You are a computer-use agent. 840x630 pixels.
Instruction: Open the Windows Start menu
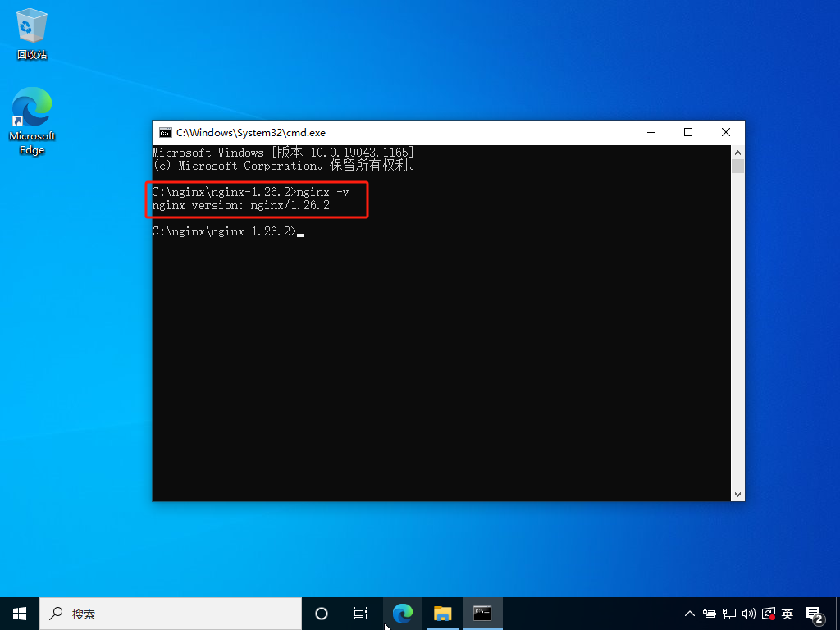(x=20, y=614)
